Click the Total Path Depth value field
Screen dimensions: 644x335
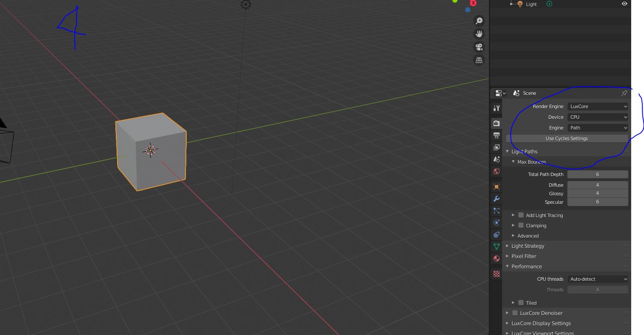click(x=597, y=174)
